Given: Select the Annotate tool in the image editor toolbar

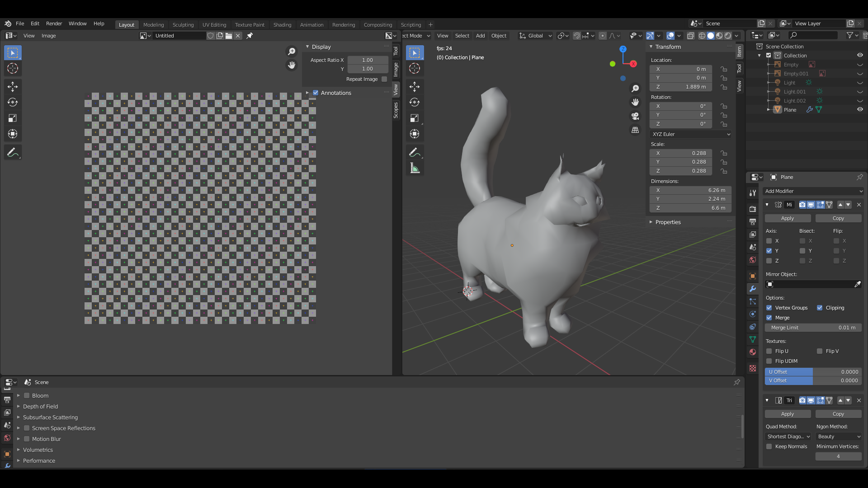Looking at the screenshot, I should coord(13,153).
